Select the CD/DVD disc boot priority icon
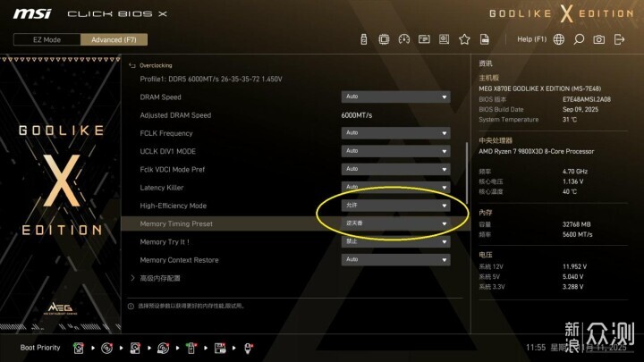The image size is (644, 362). point(106,348)
